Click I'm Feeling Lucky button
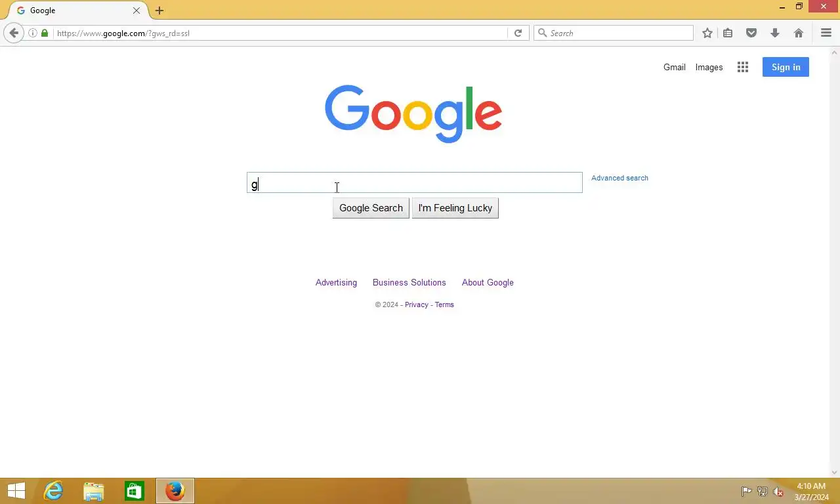 (455, 208)
